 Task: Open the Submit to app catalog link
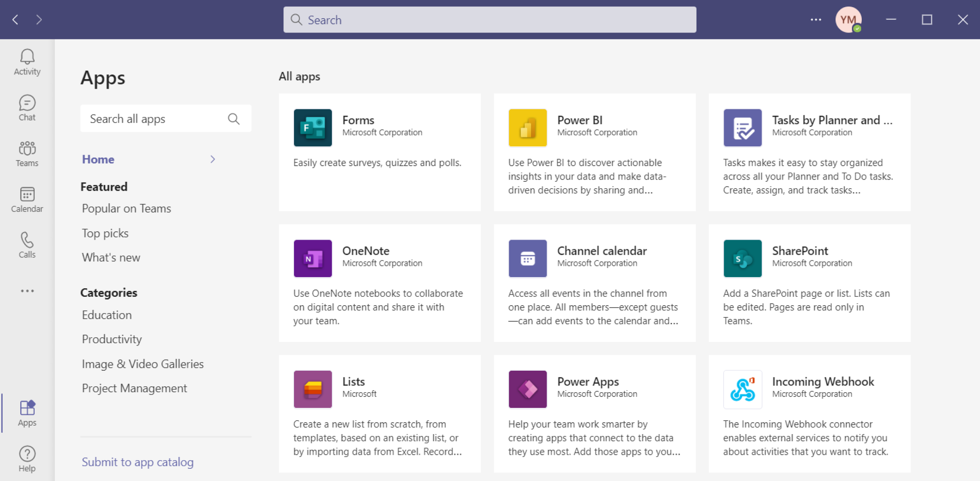tap(138, 462)
